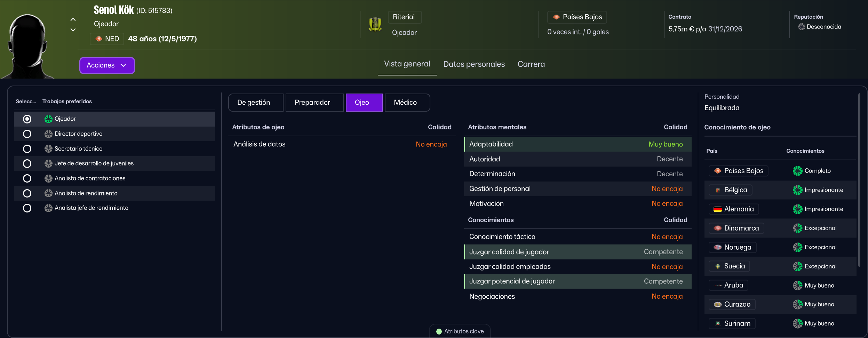Click the Juzgar potencial de jugador row
The width and height of the screenshot is (868, 338).
[578, 281]
